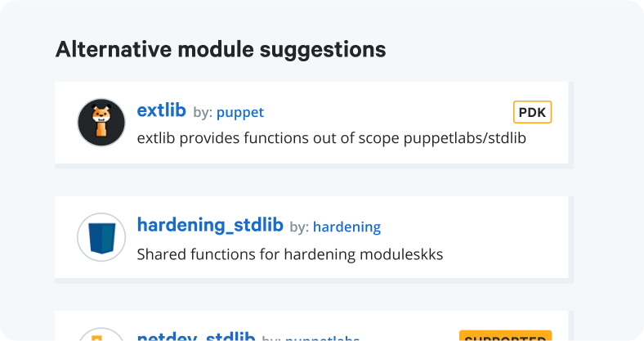Visit the puppet author profile link
The width and height of the screenshot is (644, 341).
[x=240, y=112]
